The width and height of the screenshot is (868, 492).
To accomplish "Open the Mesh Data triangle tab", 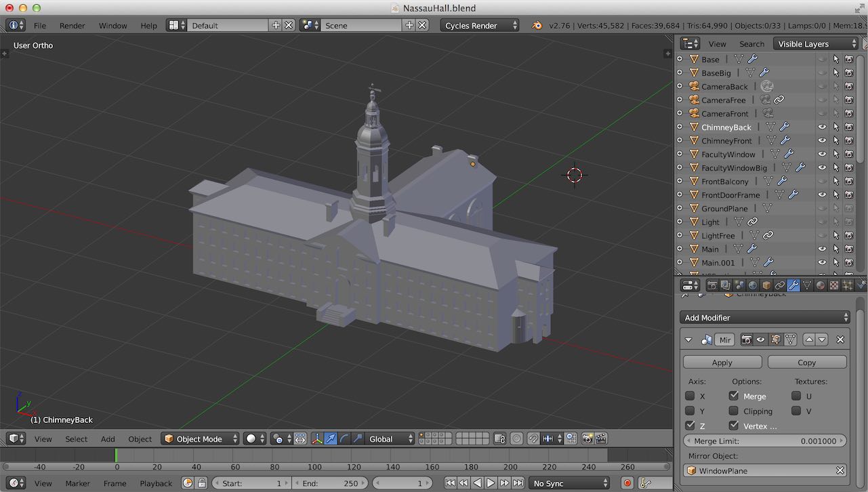I will pos(807,285).
